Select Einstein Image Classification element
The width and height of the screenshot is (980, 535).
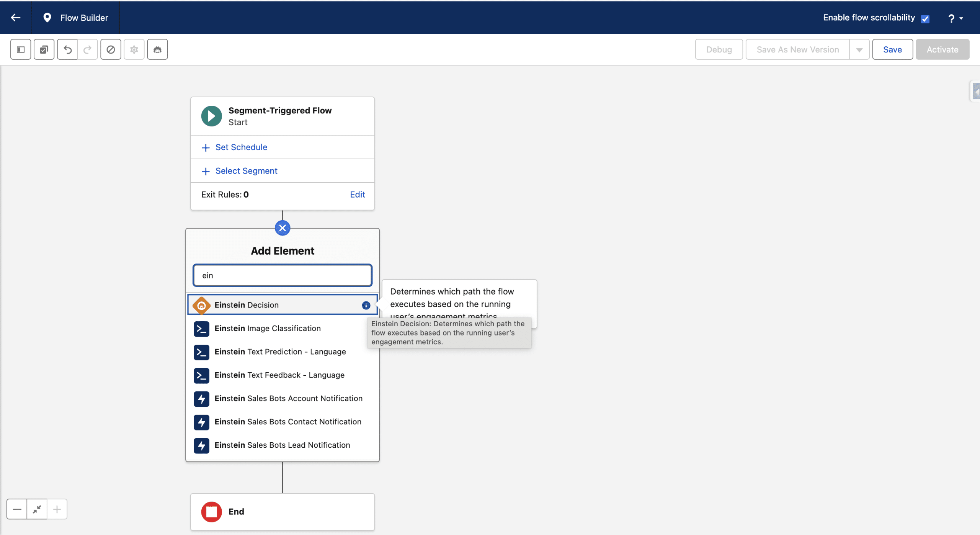(267, 329)
